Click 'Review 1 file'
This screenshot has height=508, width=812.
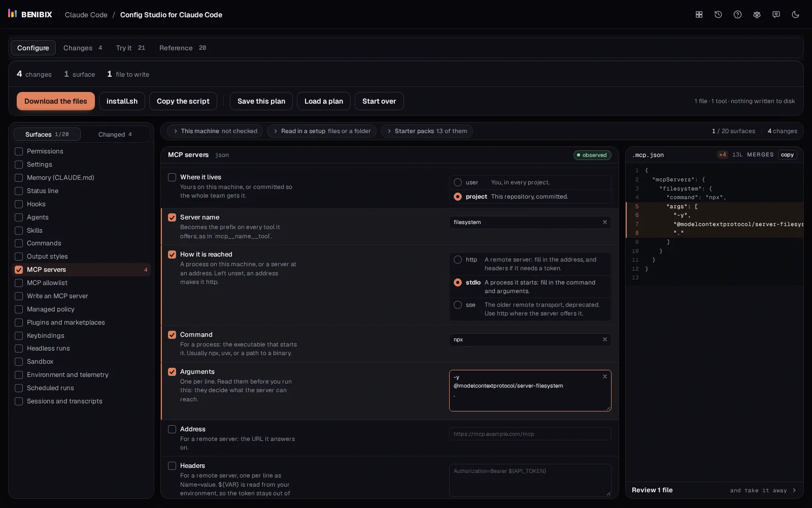(x=652, y=490)
